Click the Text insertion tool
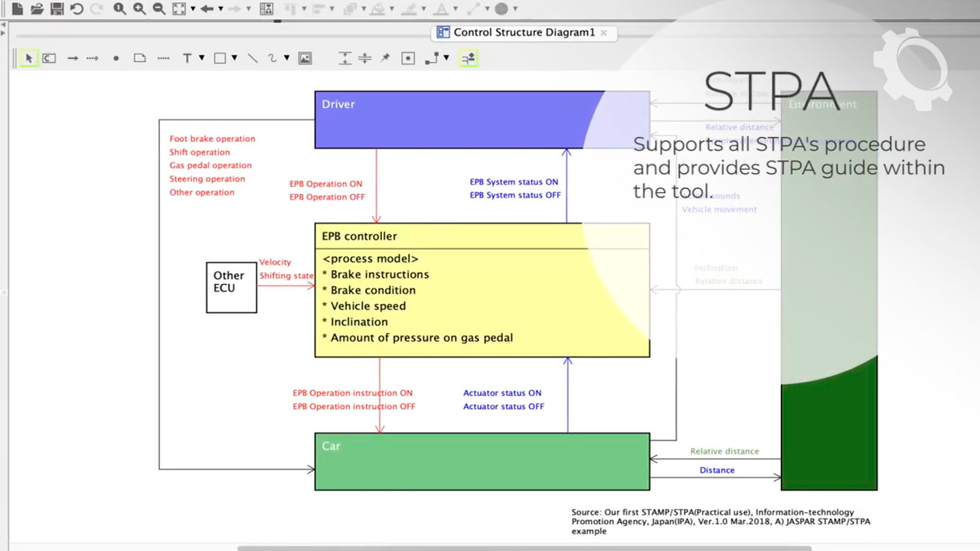Screen dimensions: 980x551 pyautogui.click(x=186, y=58)
